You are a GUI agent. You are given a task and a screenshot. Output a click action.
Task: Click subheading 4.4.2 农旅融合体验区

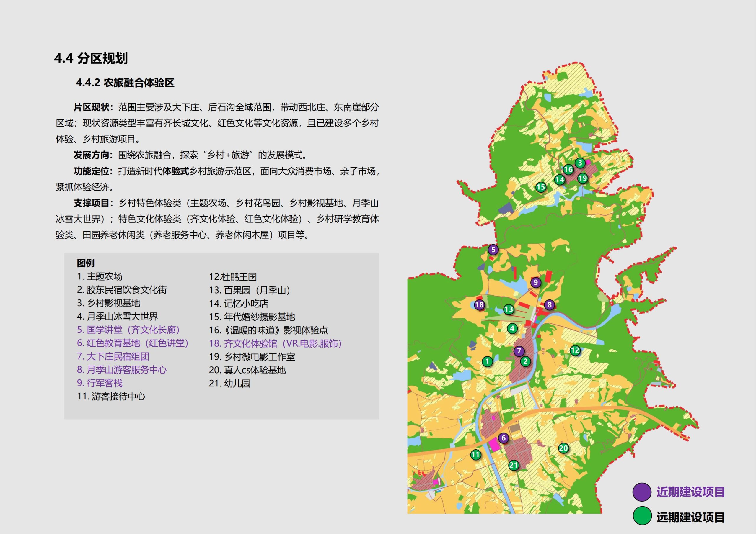pyautogui.click(x=125, y=83)
